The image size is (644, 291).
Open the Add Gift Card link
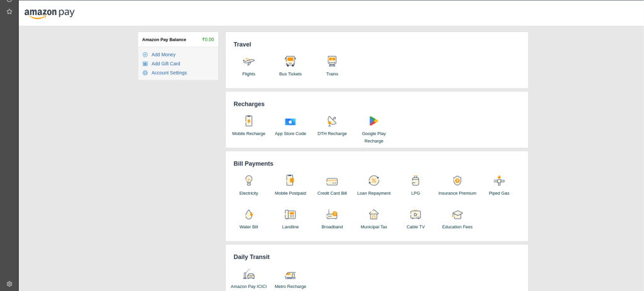point(165,63)
